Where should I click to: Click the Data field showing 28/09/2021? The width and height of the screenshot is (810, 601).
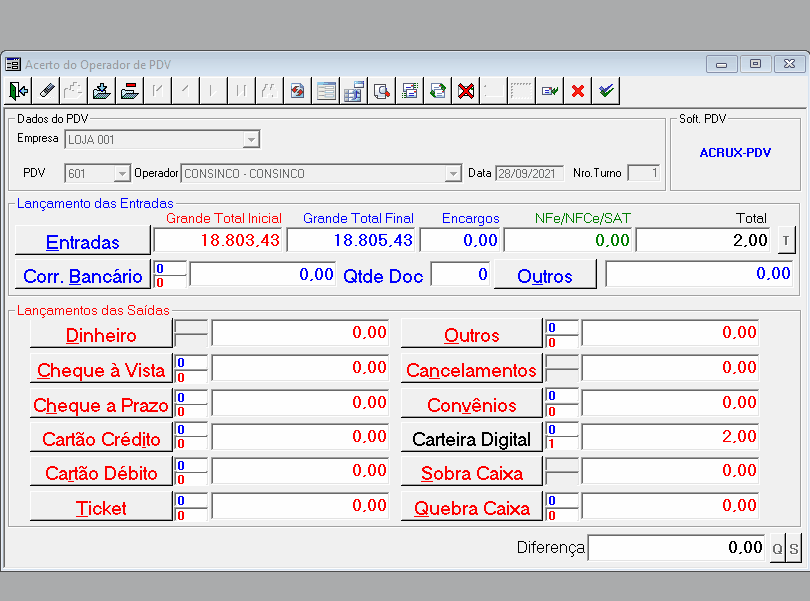click(x=529, y=173)
